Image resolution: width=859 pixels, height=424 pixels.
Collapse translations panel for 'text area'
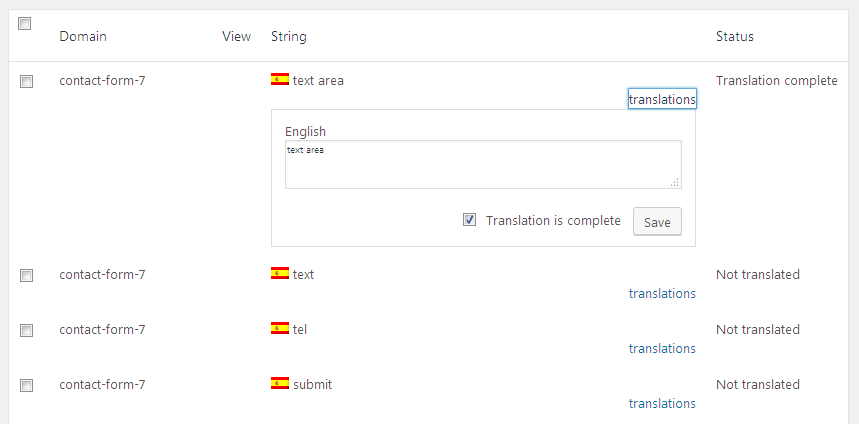(x=662, y=99)
